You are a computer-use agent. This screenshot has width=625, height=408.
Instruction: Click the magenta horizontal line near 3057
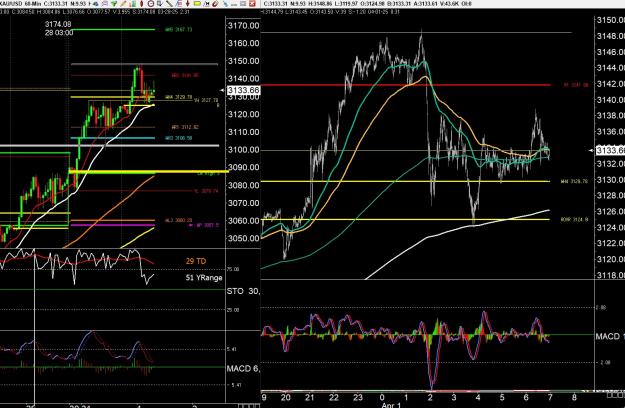[x=112, y=225]
